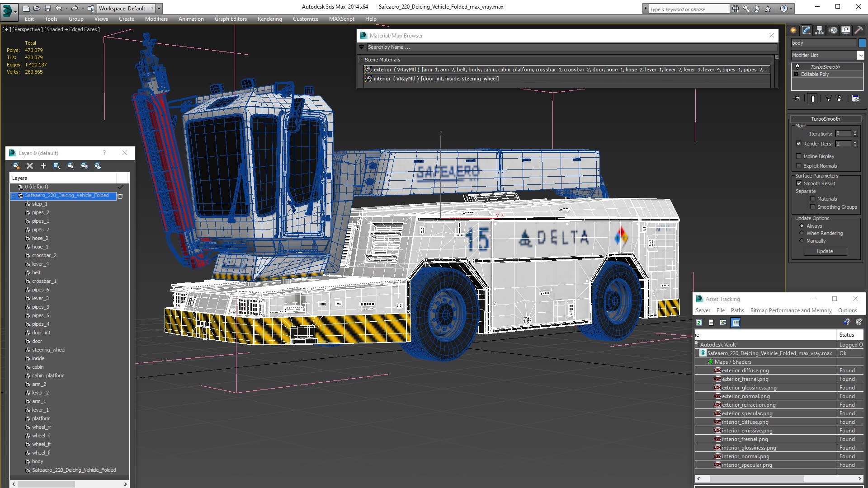This screenshot has height=488, width=868.
Task: Toggle TurboSmooth modifier lightbulb
Action: tap(797, 66)
